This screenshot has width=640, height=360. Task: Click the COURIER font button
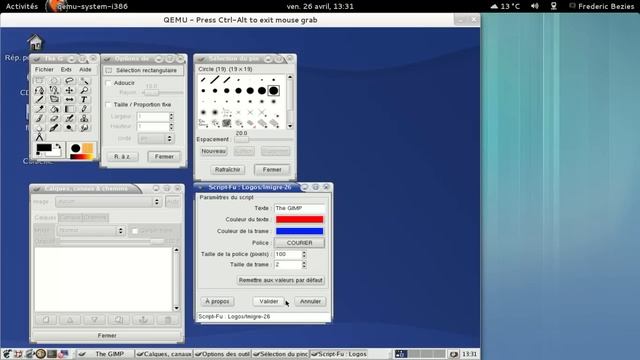pos(299,243)
